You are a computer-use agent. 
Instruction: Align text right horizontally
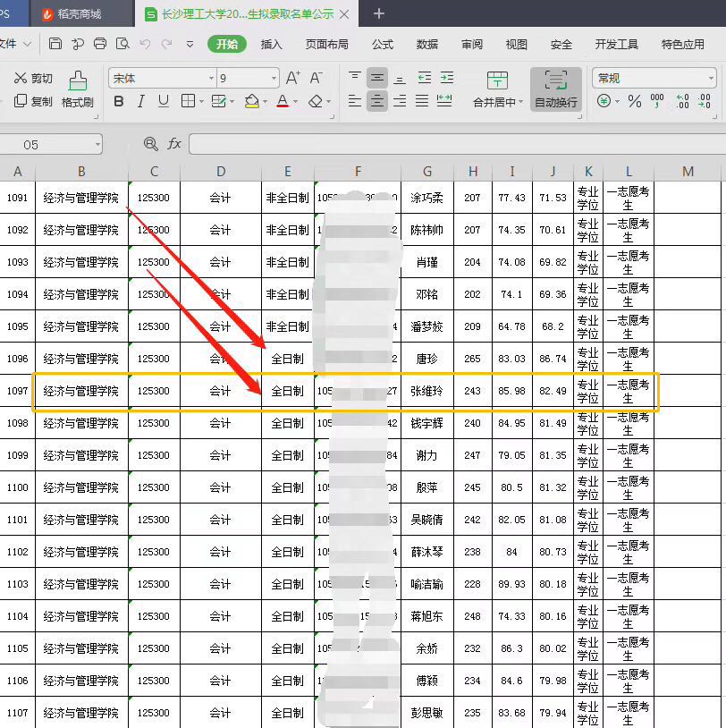(x=399, y=101)
